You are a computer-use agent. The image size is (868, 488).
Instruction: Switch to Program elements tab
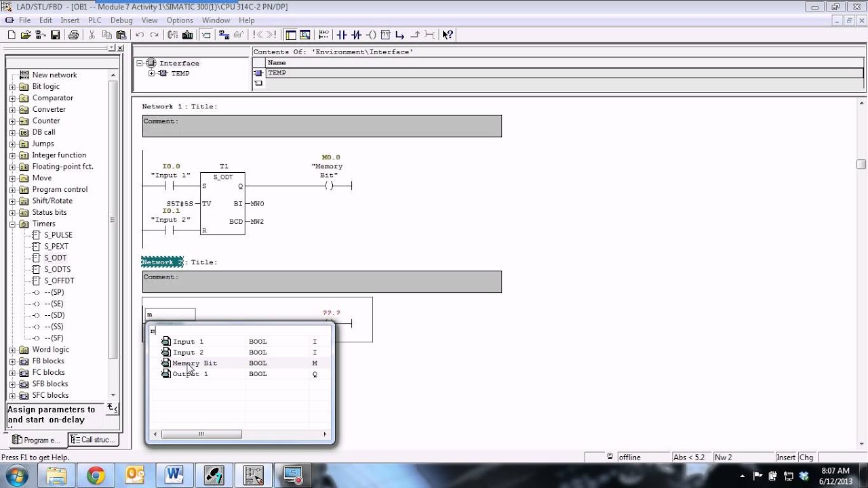pos(37,440)
